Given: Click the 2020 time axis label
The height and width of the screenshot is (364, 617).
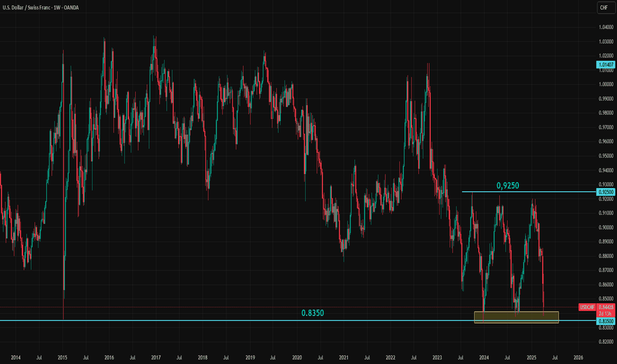Looking at the screenshot, I should point(297,357).
